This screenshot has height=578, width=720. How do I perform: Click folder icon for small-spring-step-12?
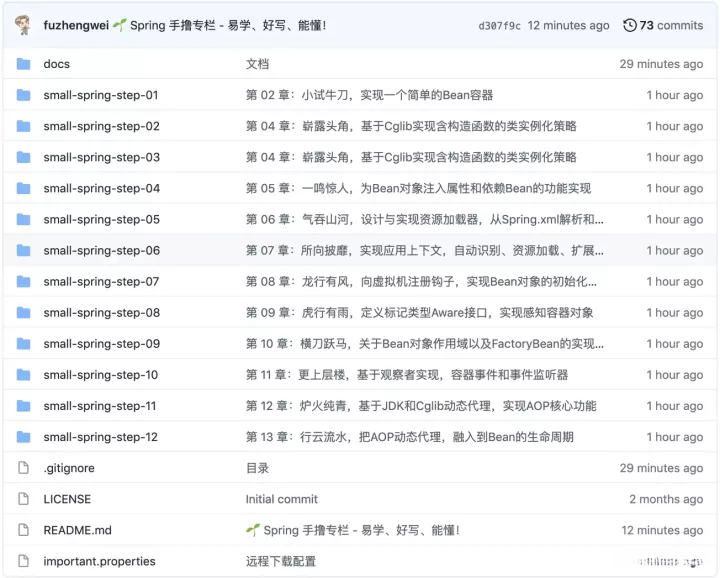[x=23, y=437]
